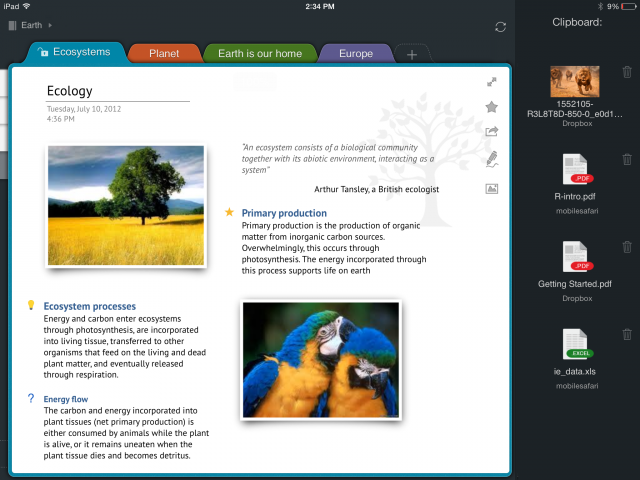The height and width of the screenshot is (480, 640).
Task: Tap the ie_data.xls Excel file icon
Action: click(x=576, y=344)
